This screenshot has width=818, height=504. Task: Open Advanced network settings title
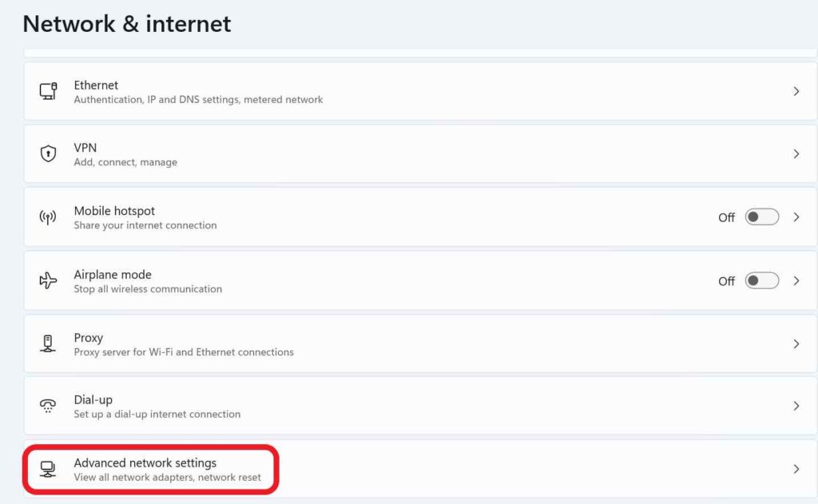click(x=145, y=462)
